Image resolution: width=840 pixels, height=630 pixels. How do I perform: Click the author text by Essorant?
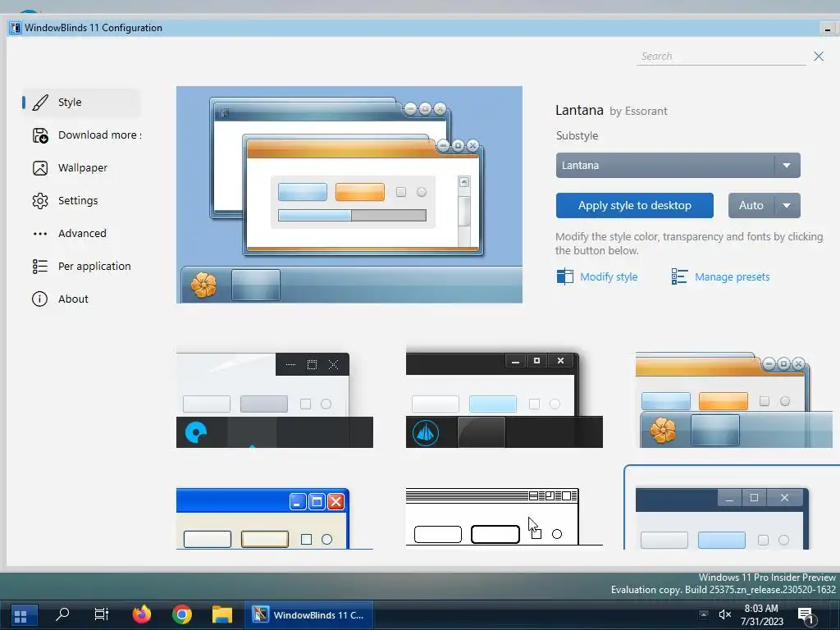638,111
